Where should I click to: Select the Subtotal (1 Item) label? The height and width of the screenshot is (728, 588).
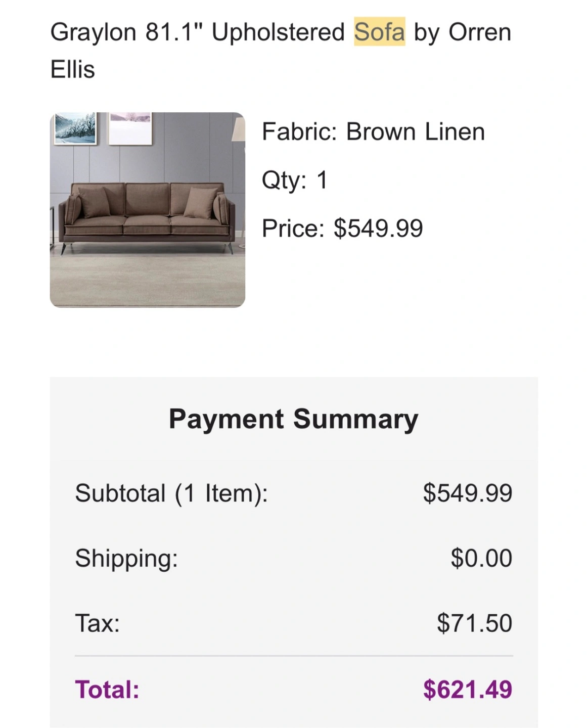171,493
